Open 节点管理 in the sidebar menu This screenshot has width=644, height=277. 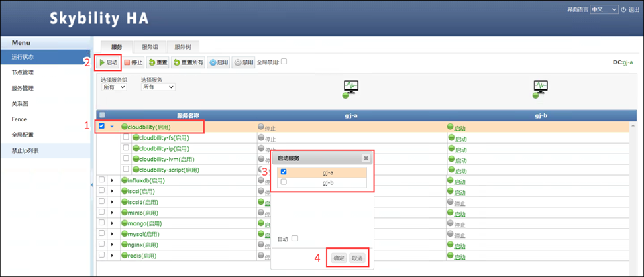click(23, 72)
